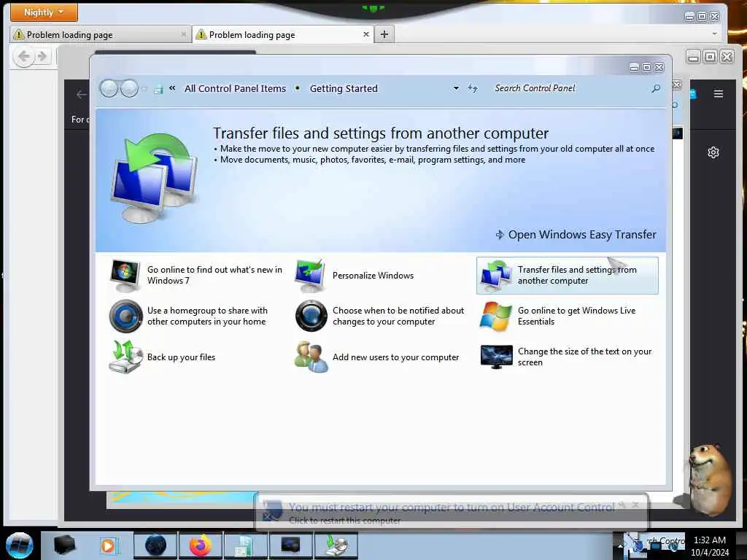Image resolution: width=747 pixels, height=560 pixels.
Task: Click the Transfer files computers icon
Action: click(496, 276)
